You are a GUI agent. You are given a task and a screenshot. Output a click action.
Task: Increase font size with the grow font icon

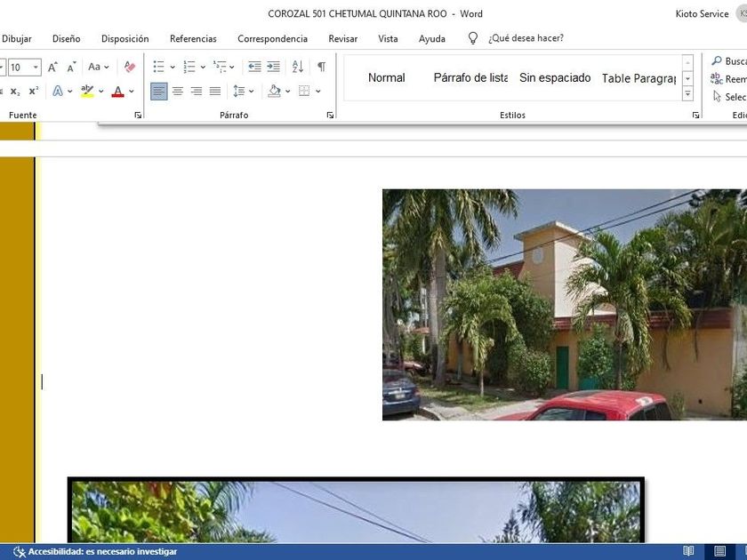[x=52, y=67]
